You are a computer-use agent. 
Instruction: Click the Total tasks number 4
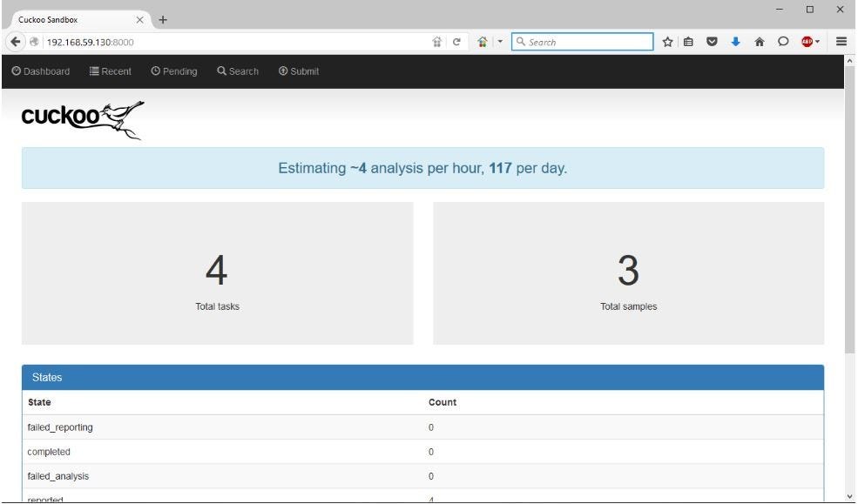coord(217,271)
